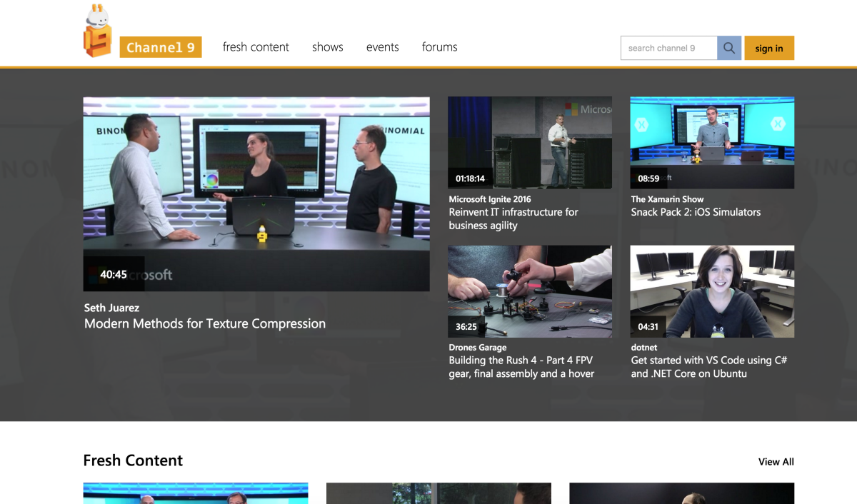Screen dimensions: 857x504
Task: Click the Channel 9 mascot logo icon
Action: coord(98,31)
